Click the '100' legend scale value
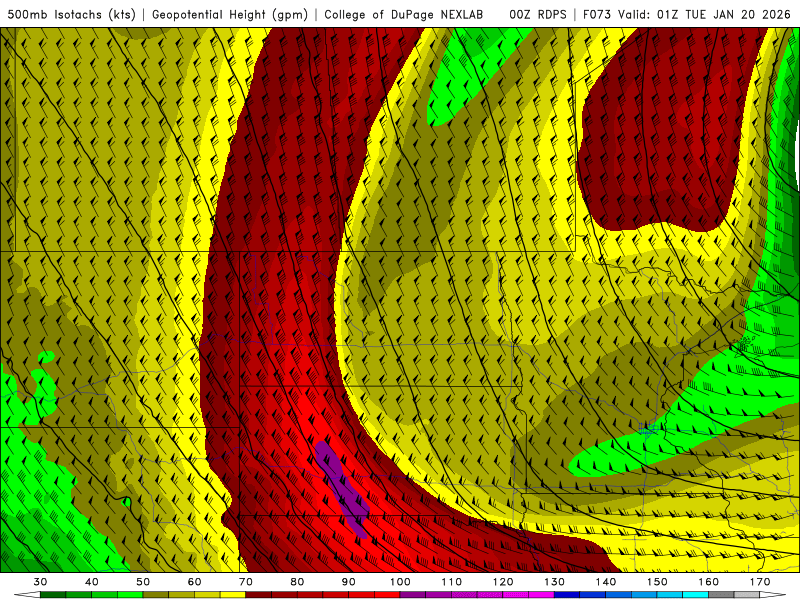The height and width of the screenshot is (600, 800). (400, 581)
